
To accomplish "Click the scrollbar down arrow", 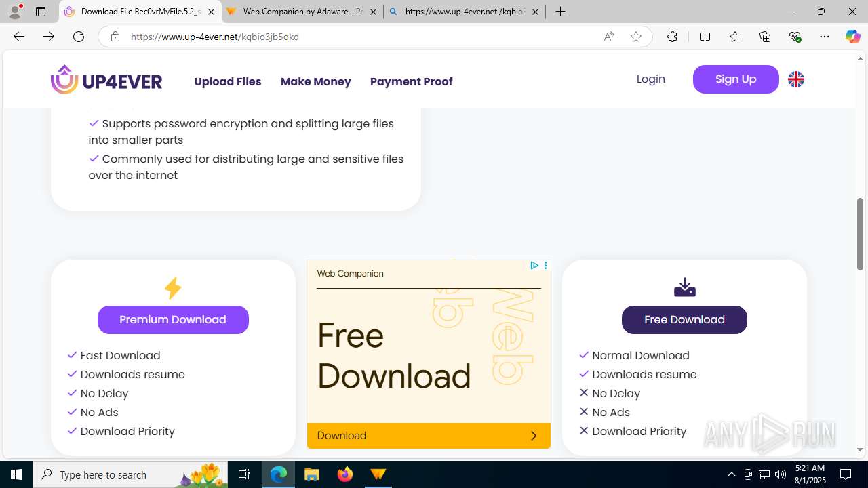I will (x=861, y=450).
